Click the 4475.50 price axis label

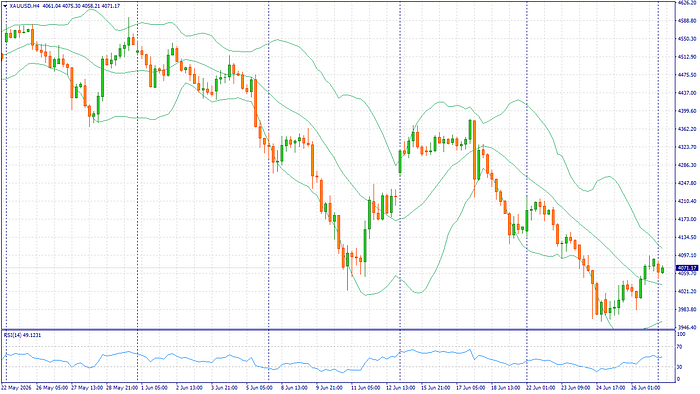(x=687, y=75)
